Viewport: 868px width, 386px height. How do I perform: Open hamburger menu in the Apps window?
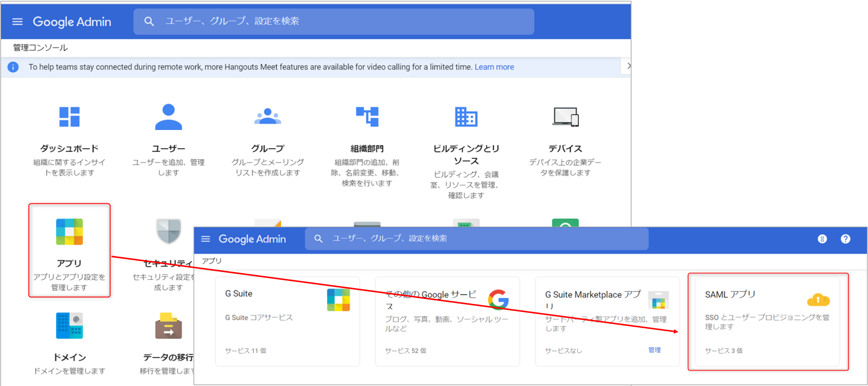tap(206, 239)
